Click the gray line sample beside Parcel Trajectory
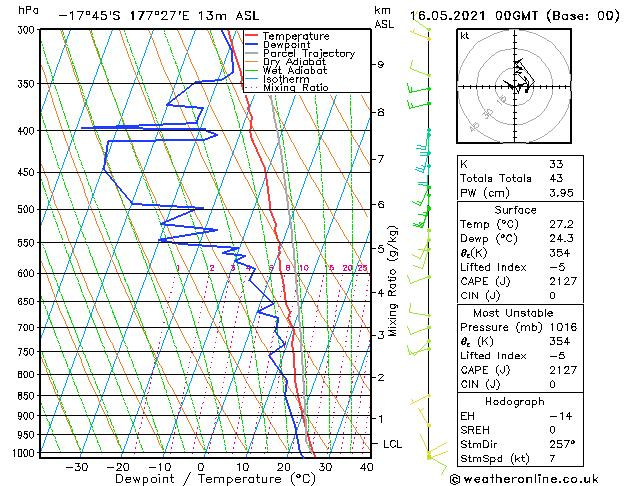629x486 pixels. [x=252, y=53]
